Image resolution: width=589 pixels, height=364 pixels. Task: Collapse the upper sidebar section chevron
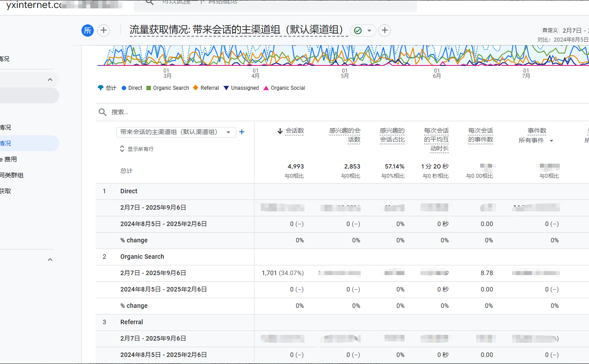pyautogui.click(x=50, y=80)
